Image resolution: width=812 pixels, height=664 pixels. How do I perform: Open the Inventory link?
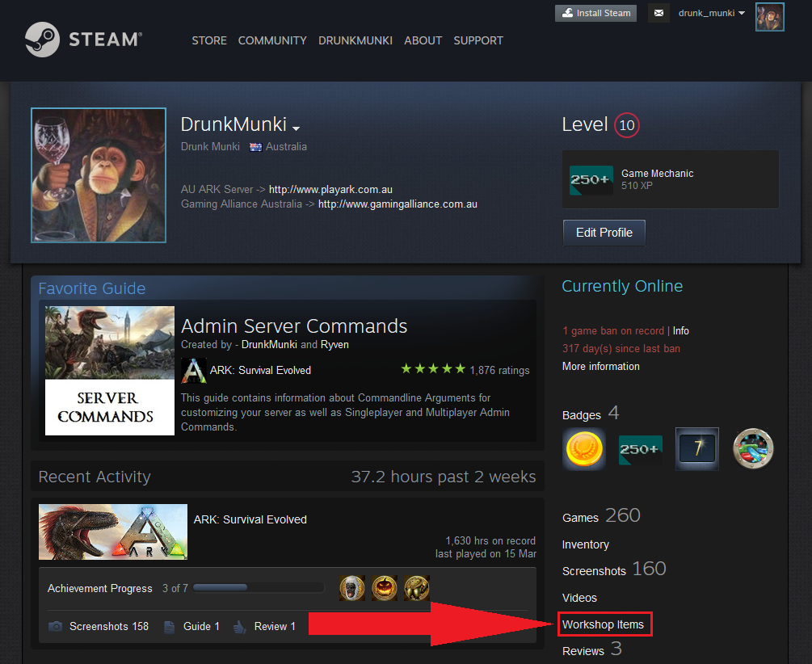[586, 545]
